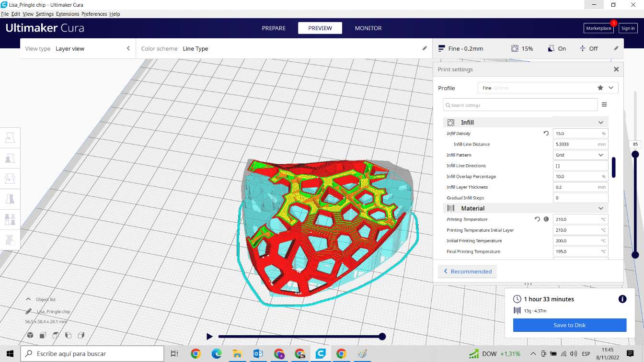Open the Settings menu

[45, 14]
